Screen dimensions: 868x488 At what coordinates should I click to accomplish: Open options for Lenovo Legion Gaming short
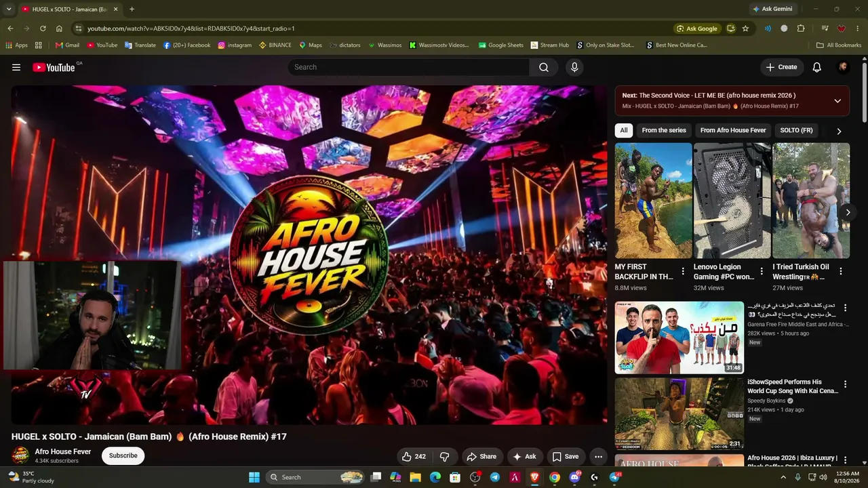tap(762, 271)
